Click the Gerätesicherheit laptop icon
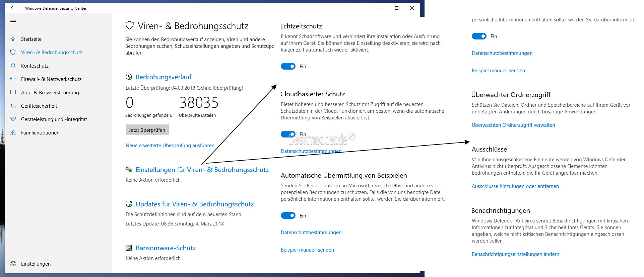 pyautogui.click(x=13, y=106)
